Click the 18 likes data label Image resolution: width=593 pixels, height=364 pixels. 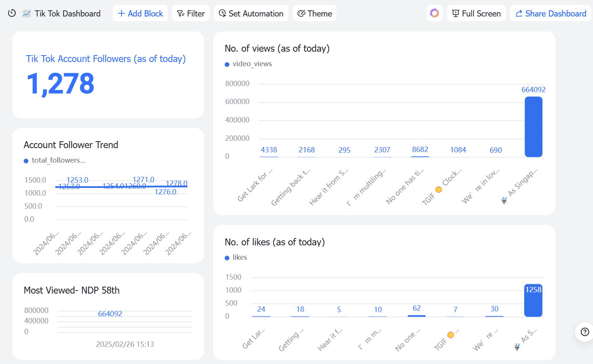300,309
